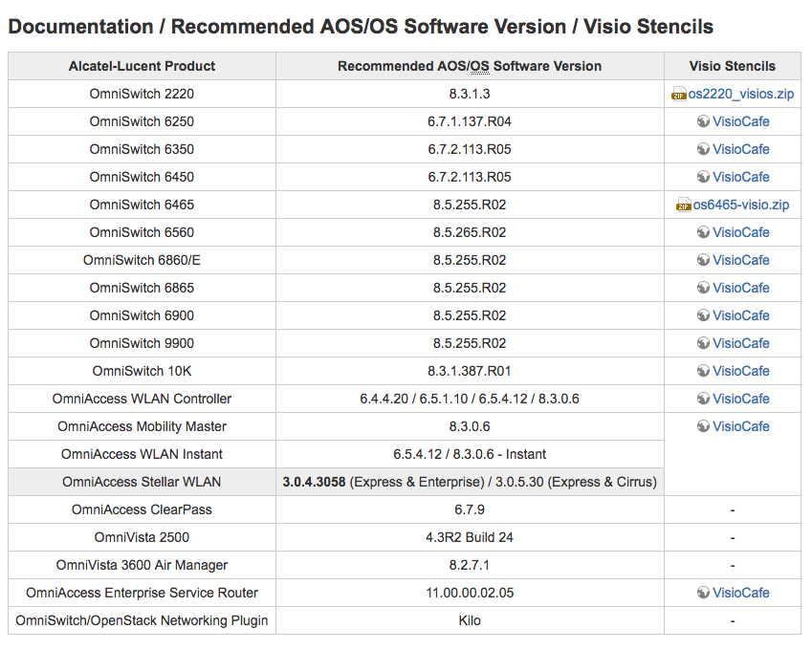812x650 pixels.
Task: Click globe icon in OmniSwitch 6450 row
Action: [703, 177]
